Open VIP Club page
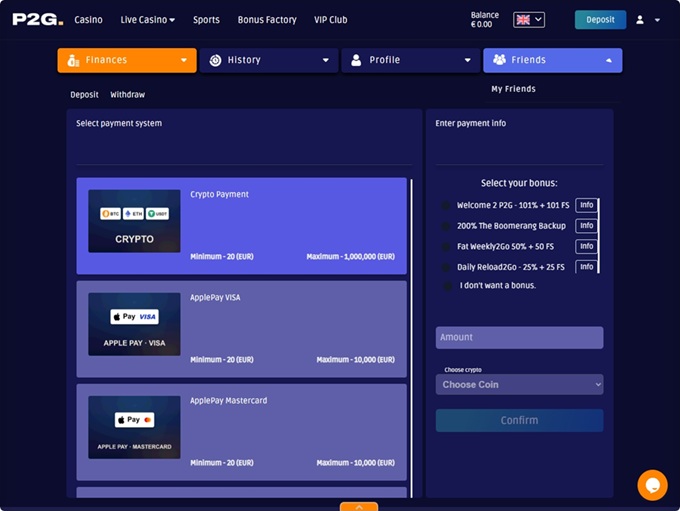This screenshot has width=680, height=511. (x=330, y=20)
